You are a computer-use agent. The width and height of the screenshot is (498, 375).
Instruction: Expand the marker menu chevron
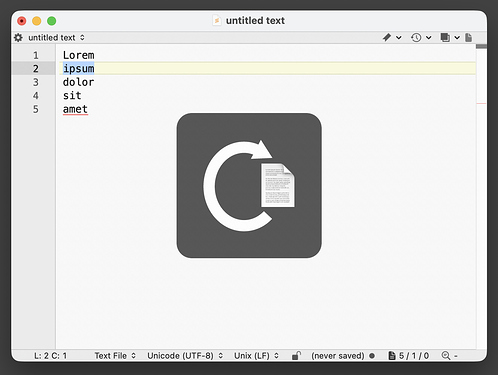point(399,38)
